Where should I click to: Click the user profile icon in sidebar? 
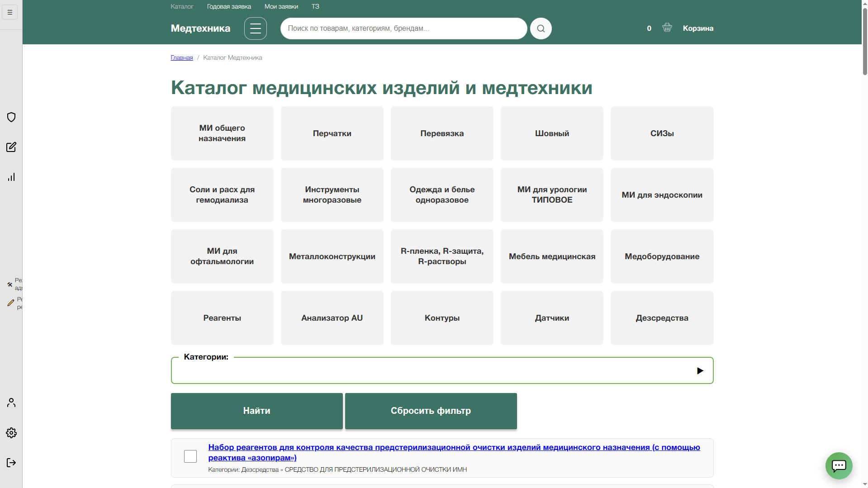coord(11,403)
